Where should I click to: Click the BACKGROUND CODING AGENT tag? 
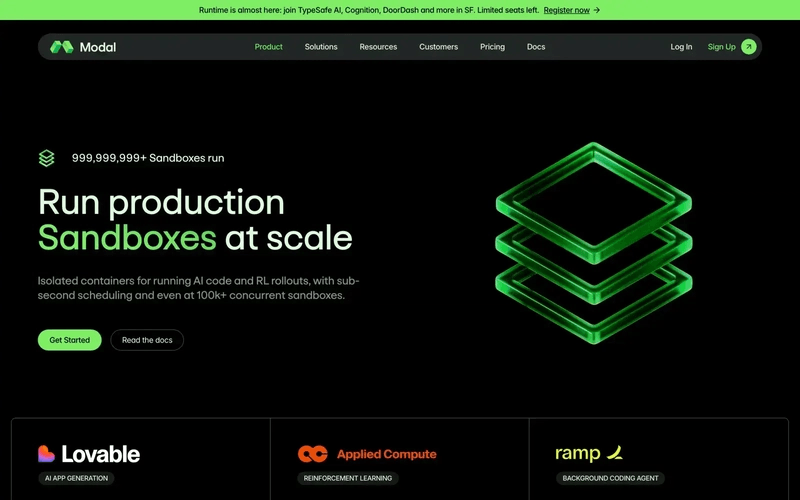click(610, 478)
